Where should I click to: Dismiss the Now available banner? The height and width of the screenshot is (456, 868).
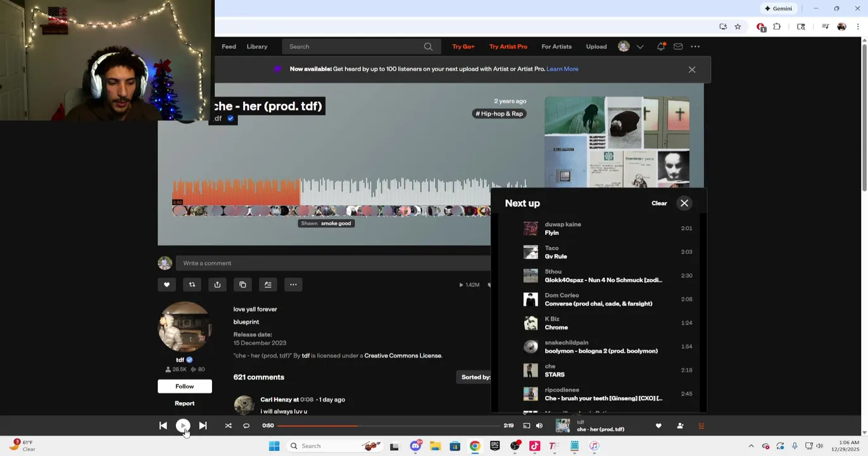point(692,70)
